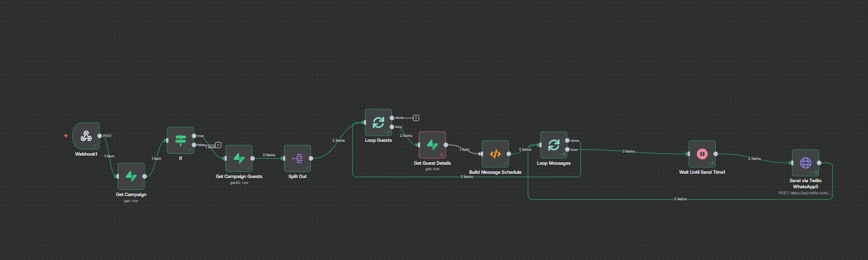
Task: Click the Split Out output connector dot
Action: (x=311, y=158)
